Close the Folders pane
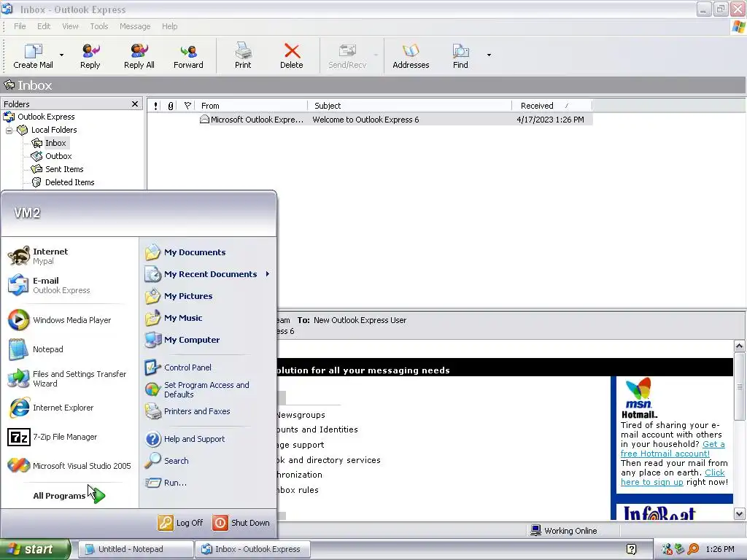This screenshot has width=747, height=560. (135, 104)
